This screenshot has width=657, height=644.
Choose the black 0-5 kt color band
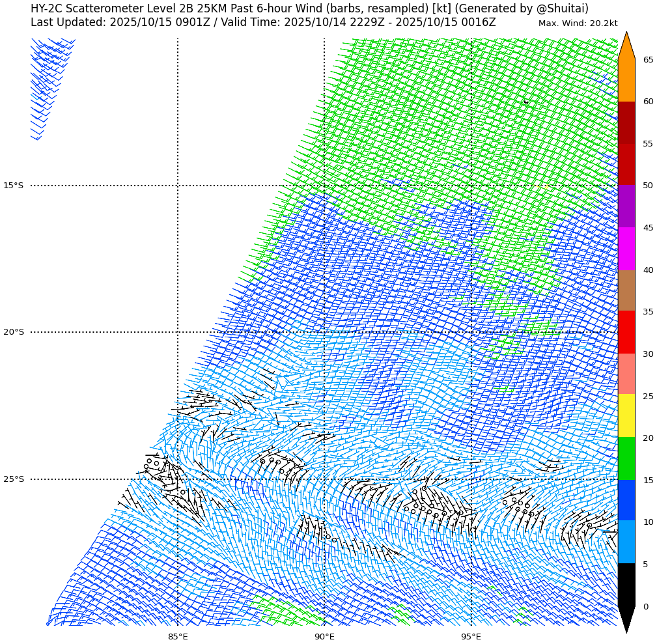(x=626, y=585)
